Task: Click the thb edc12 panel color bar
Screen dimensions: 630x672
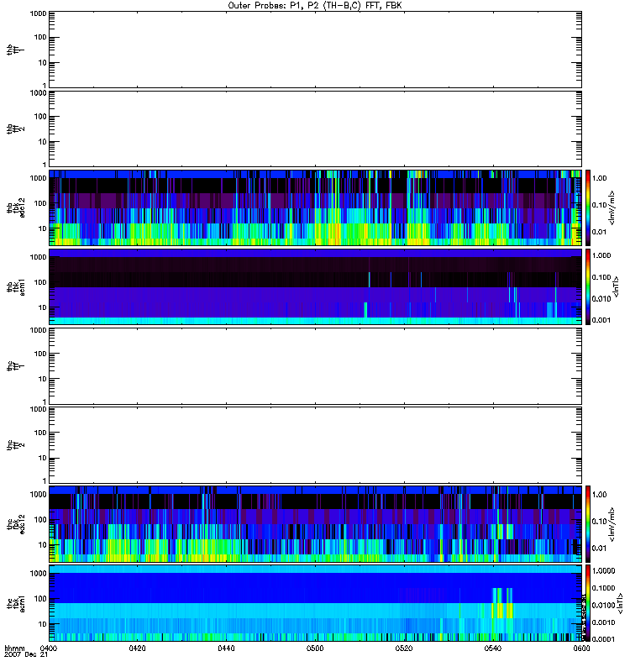Action: point(590,207)
